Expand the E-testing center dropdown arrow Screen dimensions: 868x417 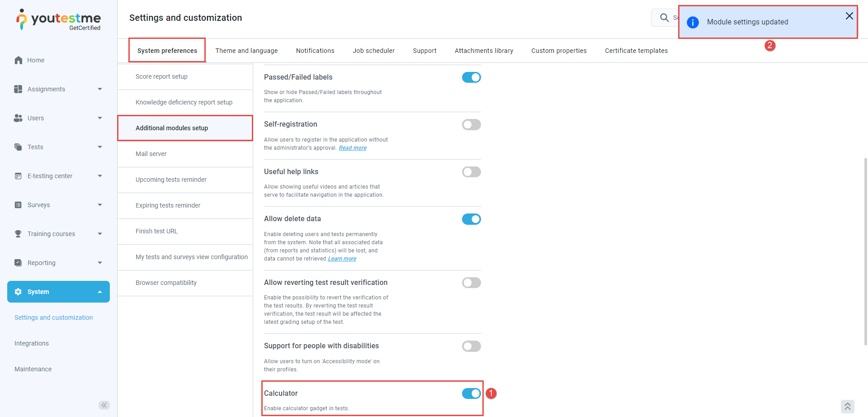point(100,176)
